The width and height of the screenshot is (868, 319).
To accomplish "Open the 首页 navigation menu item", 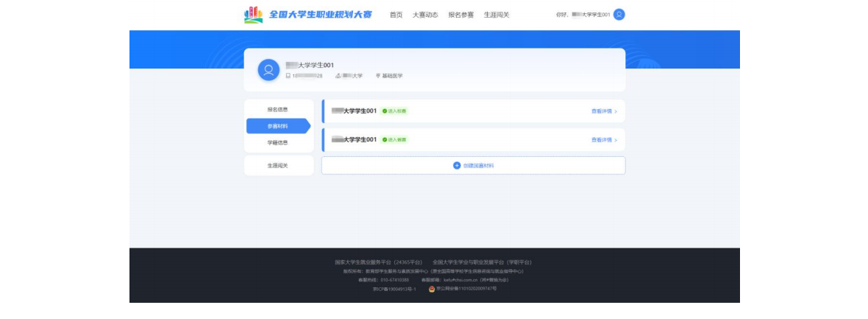I will (x=396, y=15).
